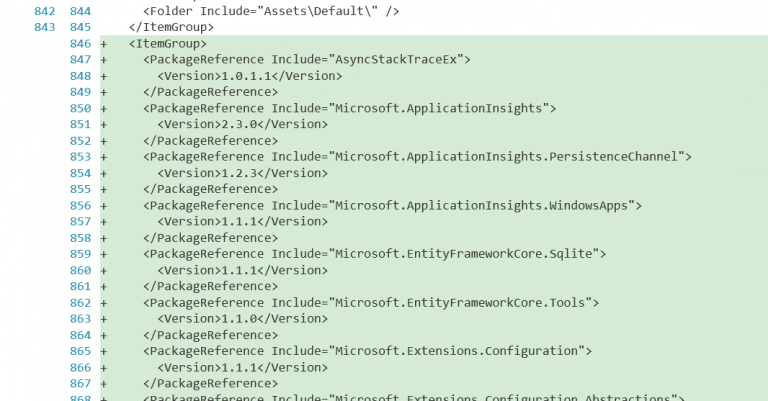Click the plus marker on line 862
768x401 pixels.
click(x=104, y=303)
